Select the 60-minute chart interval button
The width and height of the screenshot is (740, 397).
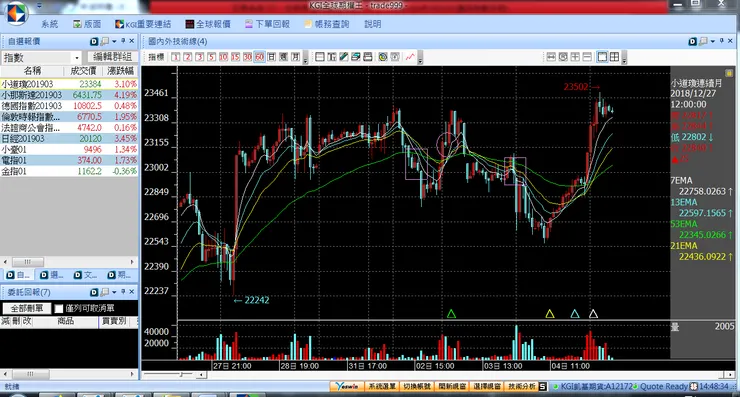pyautogui.click(x=260, y=57)
